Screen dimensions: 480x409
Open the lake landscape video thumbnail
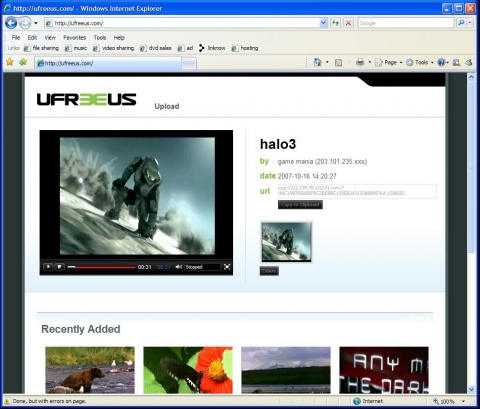pos(286,370)
